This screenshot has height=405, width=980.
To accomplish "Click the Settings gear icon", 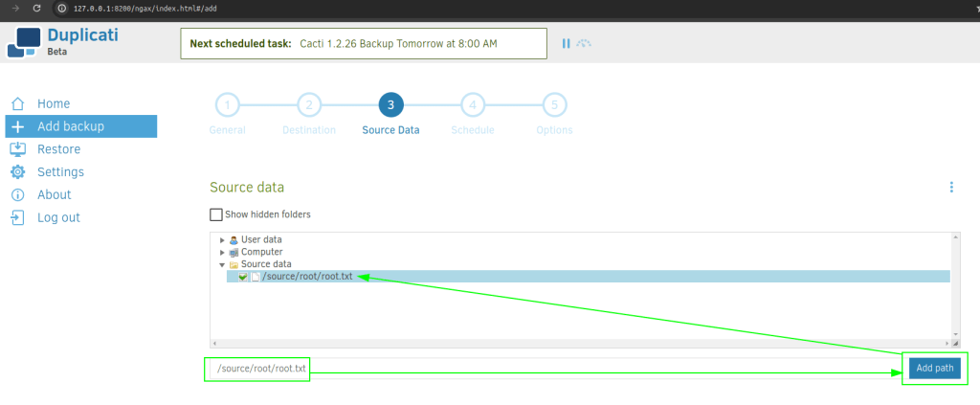I will [17, 172].
